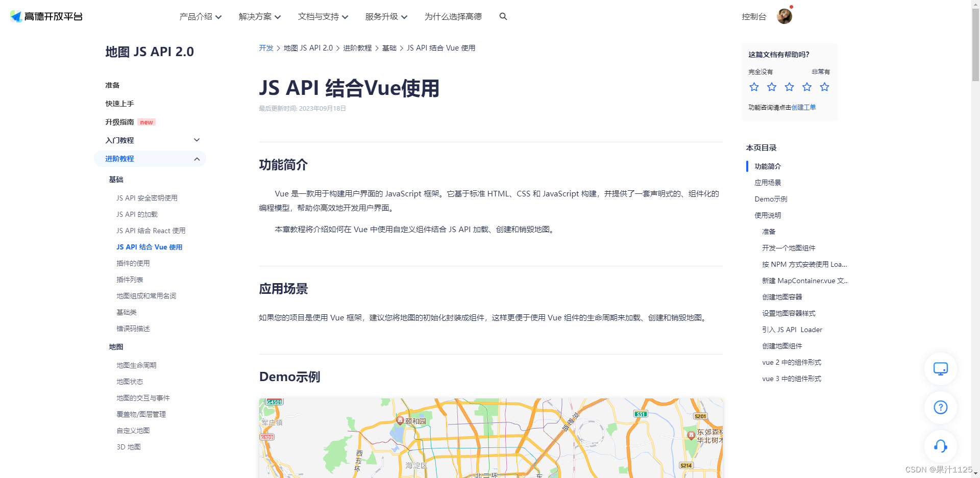Screen dimensions: 980x478
Task: Open 插件列表 sidebar item
Action: point(130,280)
